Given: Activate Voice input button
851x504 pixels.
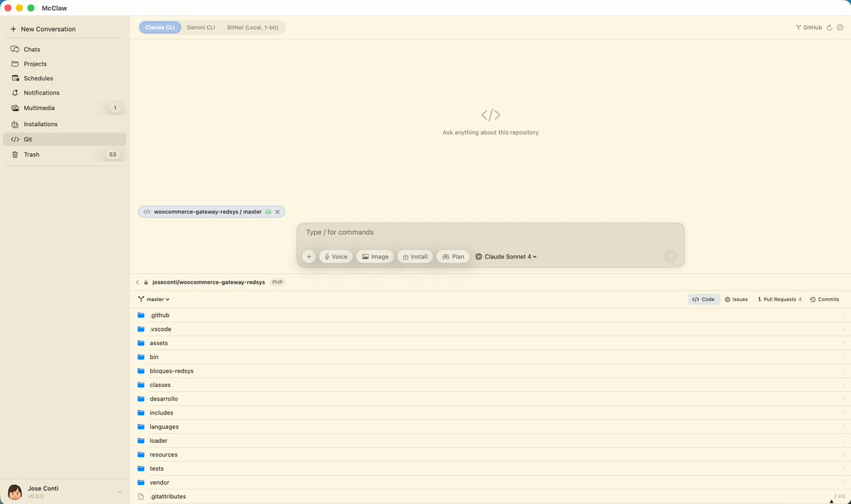Looking at the screenshot, I should (335, 257).
